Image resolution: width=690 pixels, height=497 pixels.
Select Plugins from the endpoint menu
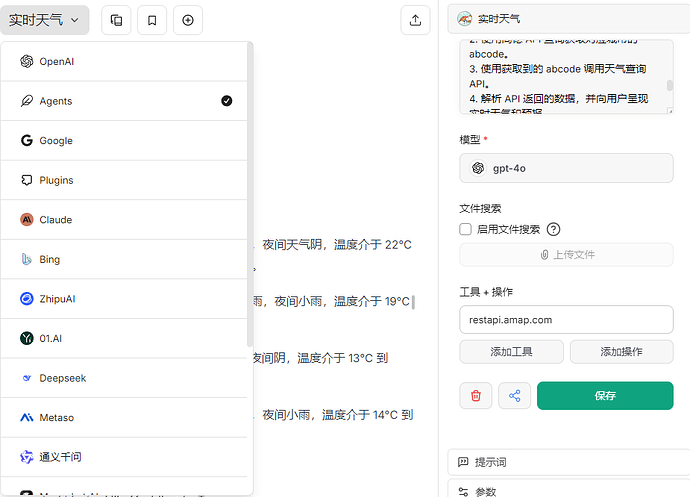[124, 180]
